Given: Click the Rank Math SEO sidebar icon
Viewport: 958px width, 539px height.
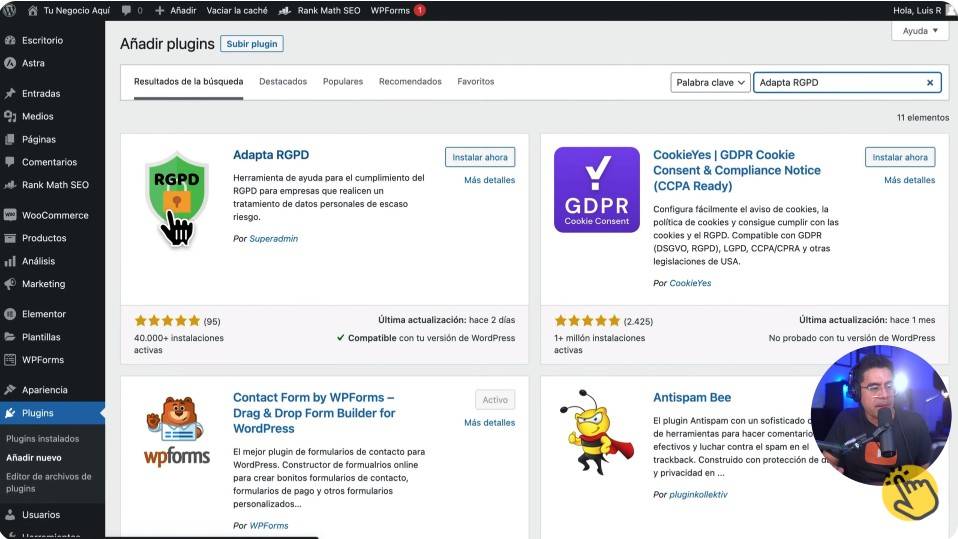Looking at the screenshot, I should point(10,185).
